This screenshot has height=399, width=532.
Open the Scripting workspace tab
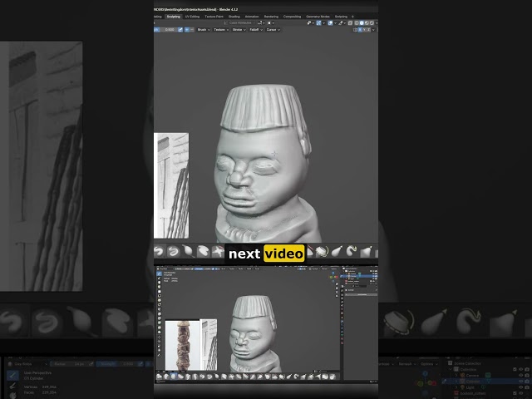pos(341,17)
